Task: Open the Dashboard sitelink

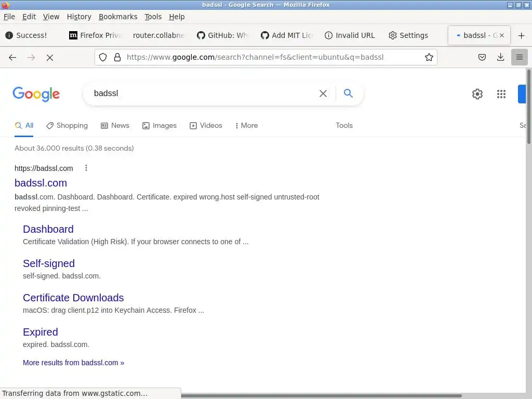Action: click(x=48, y=229)
